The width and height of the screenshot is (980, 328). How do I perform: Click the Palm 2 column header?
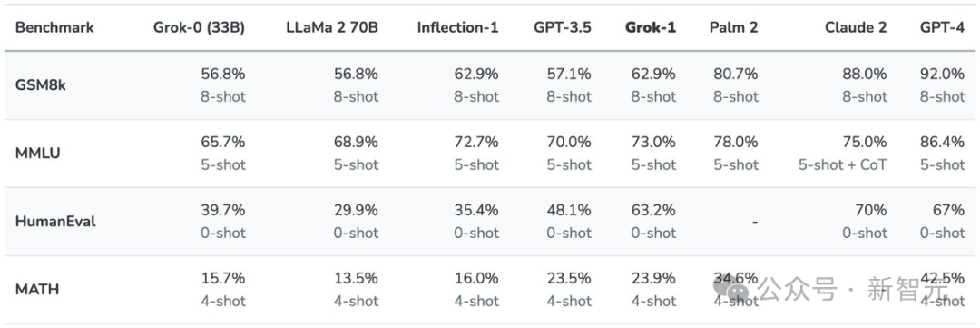734,27
